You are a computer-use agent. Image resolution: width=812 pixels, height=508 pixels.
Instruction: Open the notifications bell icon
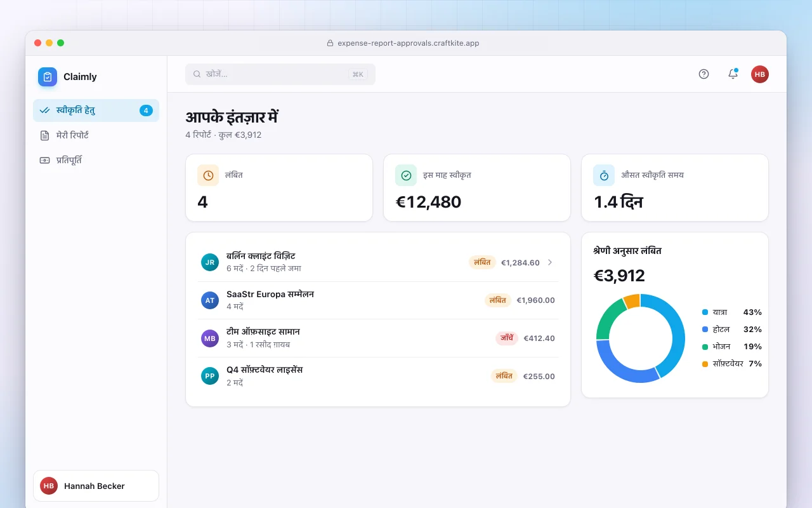coord(733,74)
